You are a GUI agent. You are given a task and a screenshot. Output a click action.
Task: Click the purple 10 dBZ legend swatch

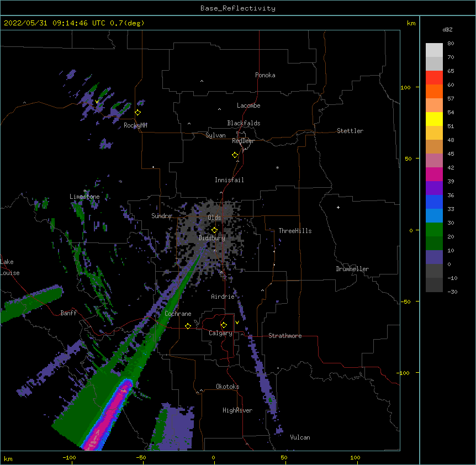click(434, 257)
